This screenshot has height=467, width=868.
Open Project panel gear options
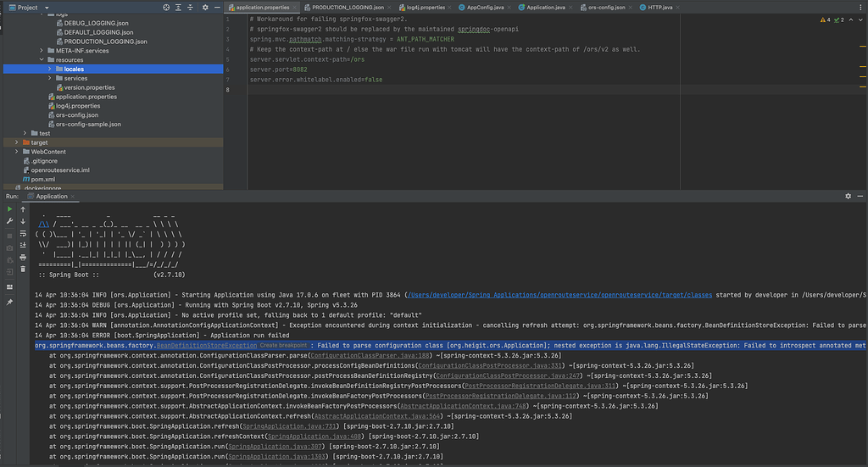pos(205,8)
